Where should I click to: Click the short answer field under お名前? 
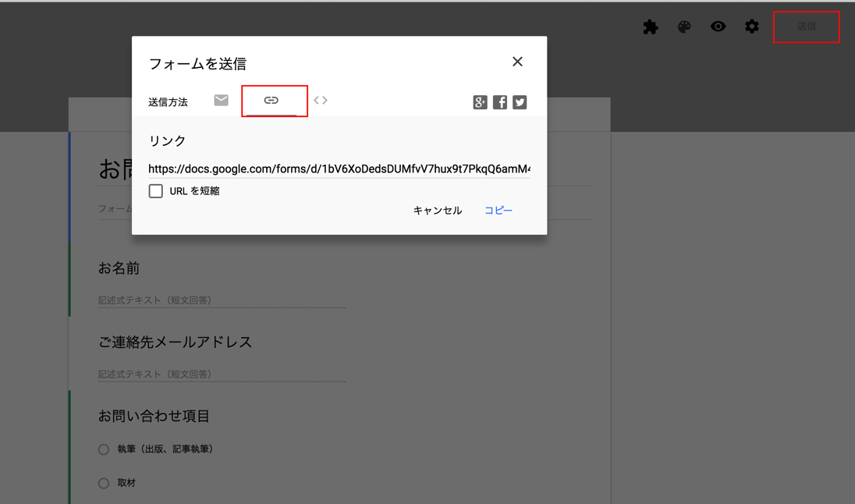tap(222, 300)
